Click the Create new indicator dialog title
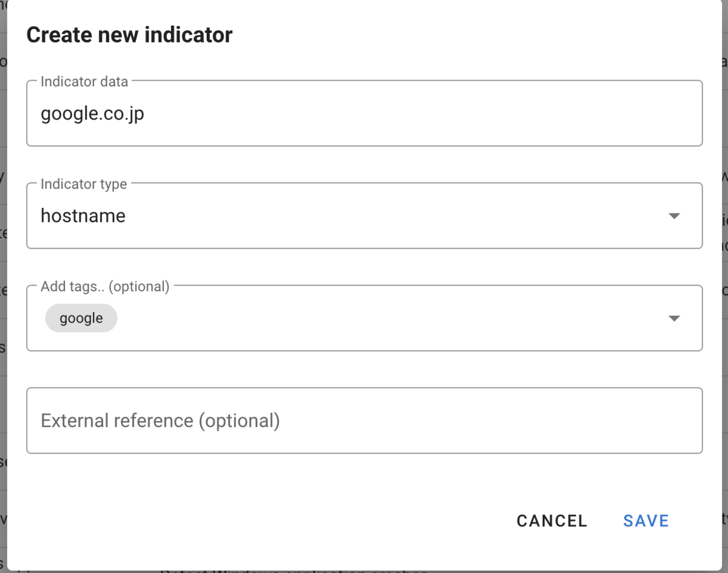Image resolution: width=728 pixels, height=573 pixels. point(129,35)
